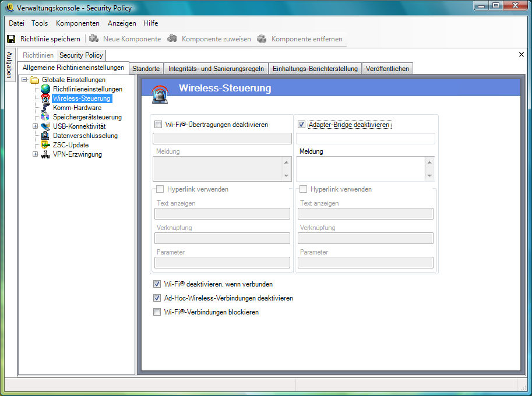Expand the VPN-Erzwingung tree node
The image size is (532, 396).
(36, 154)
